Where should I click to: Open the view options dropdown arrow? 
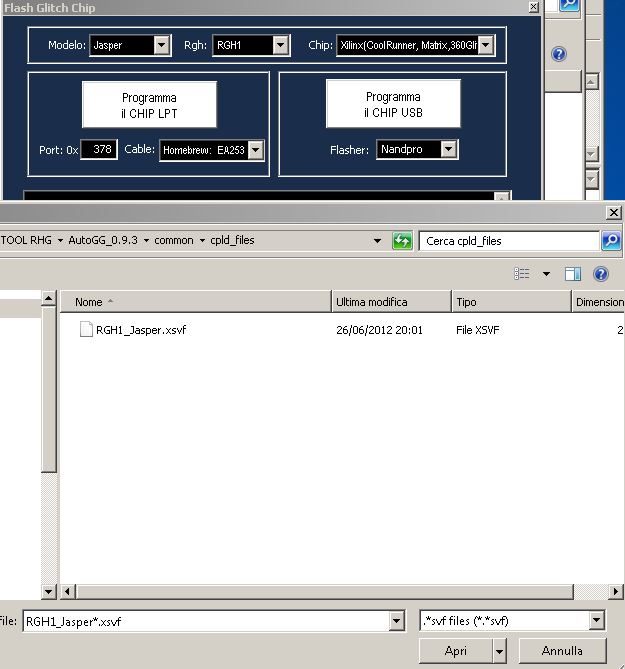[x=547, y=274]
